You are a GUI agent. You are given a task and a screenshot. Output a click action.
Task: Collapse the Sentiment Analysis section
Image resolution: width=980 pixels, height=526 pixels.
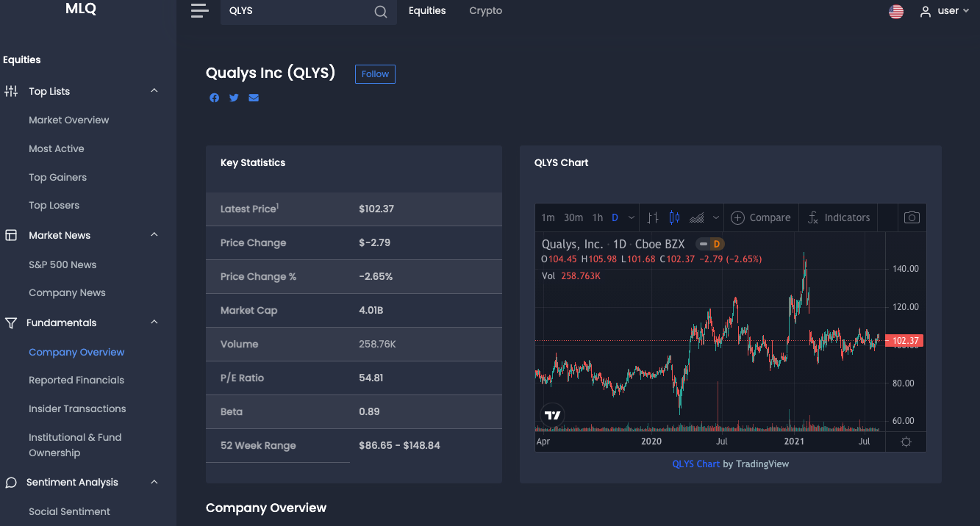(x=154, y=483)
